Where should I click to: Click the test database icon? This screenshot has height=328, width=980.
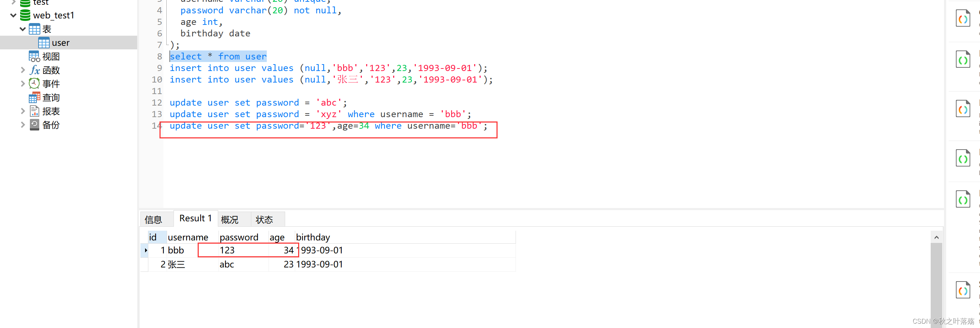coord(25,3)
